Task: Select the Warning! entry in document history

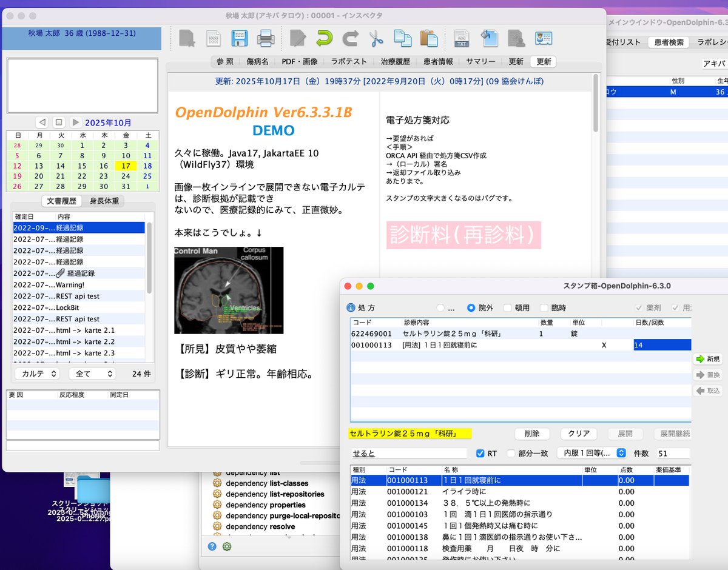Action: pyautogui.click(x=79, y=285)
